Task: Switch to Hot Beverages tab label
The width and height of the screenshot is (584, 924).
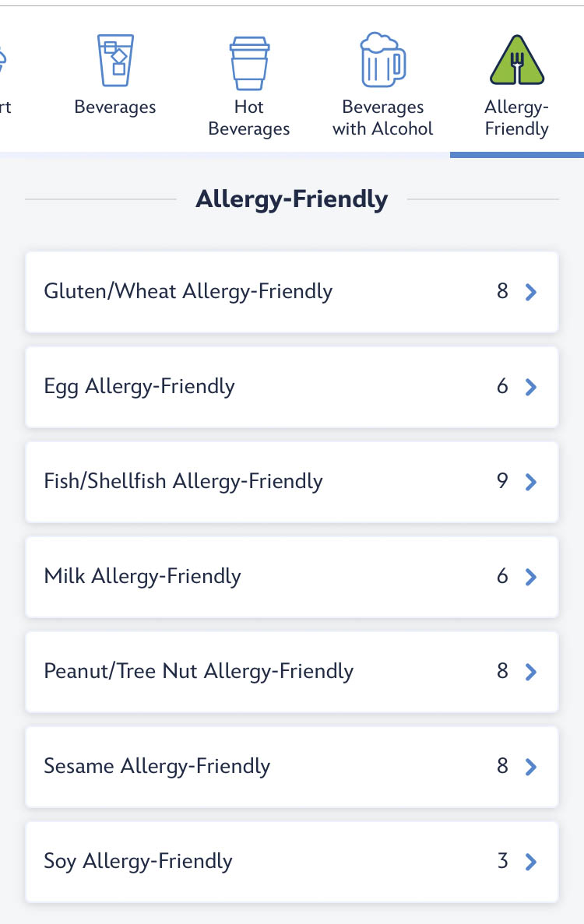Action: (x=249, y=118)
